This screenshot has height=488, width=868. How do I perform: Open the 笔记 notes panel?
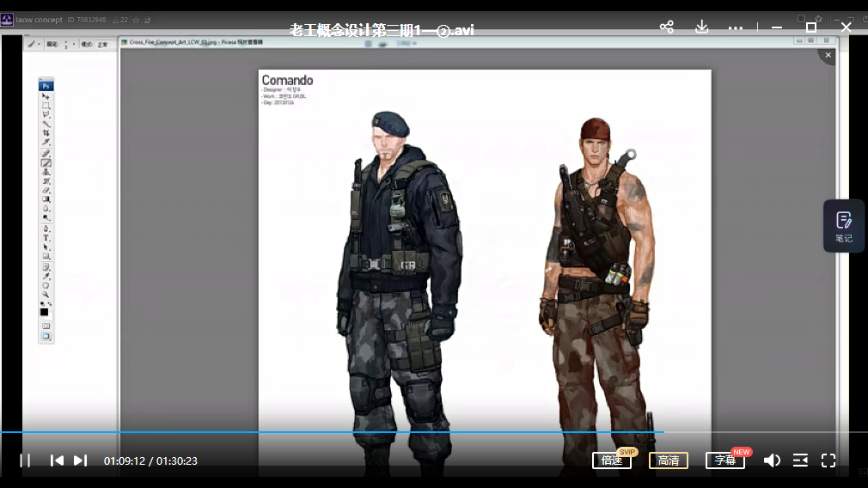[x=844, y=226]
